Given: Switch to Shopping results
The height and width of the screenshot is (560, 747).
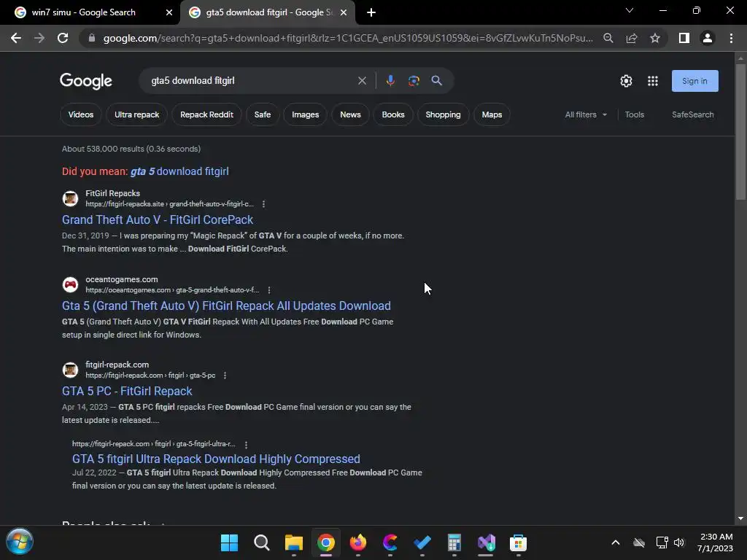Looking at the screenshot, I should pos(443,114).
